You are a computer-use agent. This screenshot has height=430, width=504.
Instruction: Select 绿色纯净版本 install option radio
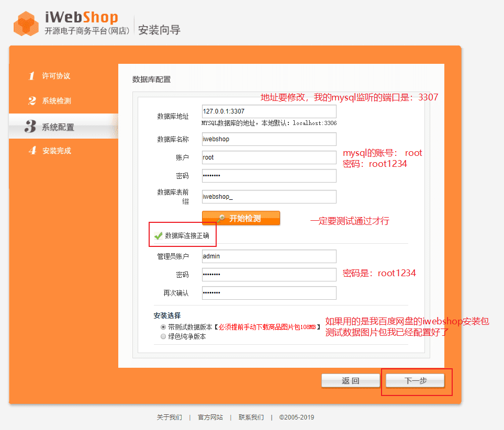coord(163,336)
